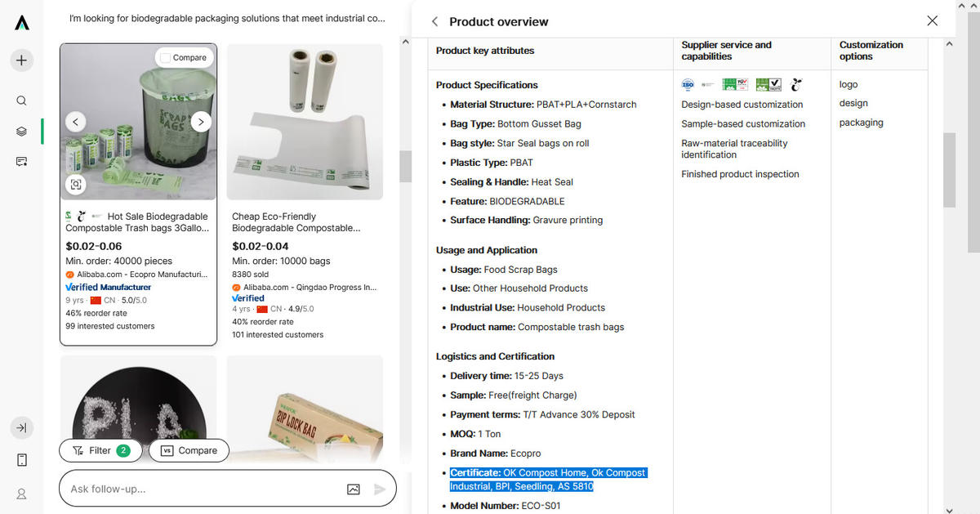This screenshot has height=514, width=980.
Task: Go back using Product overview chevron
Action: pyautogui.click(x=434, y=22)
